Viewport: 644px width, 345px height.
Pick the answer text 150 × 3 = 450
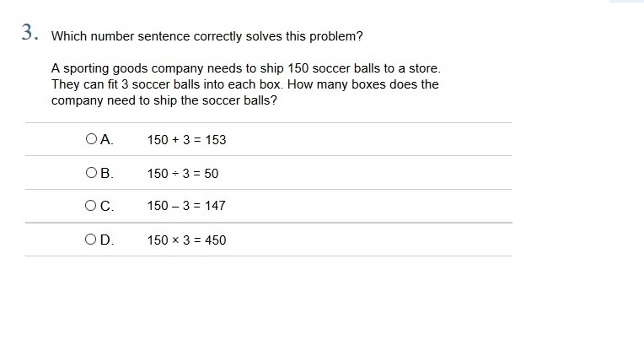pyautogui.click(x=187, y=240)
